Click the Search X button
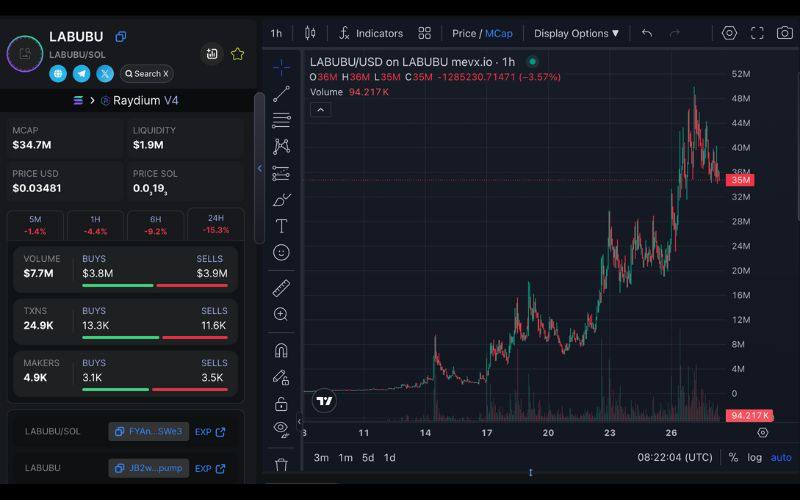Image resolution: width=800 pixels, height=500 pixels. point(147,73)
